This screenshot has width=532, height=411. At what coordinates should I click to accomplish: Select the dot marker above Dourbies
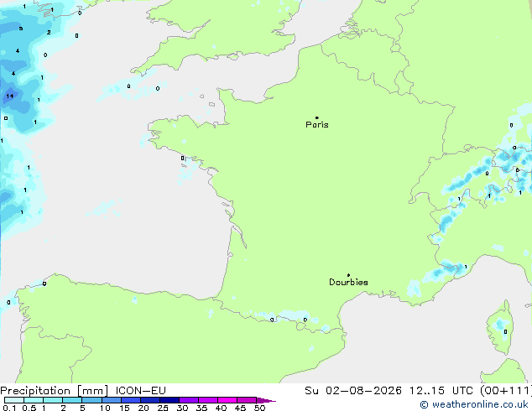click(348, 275)
